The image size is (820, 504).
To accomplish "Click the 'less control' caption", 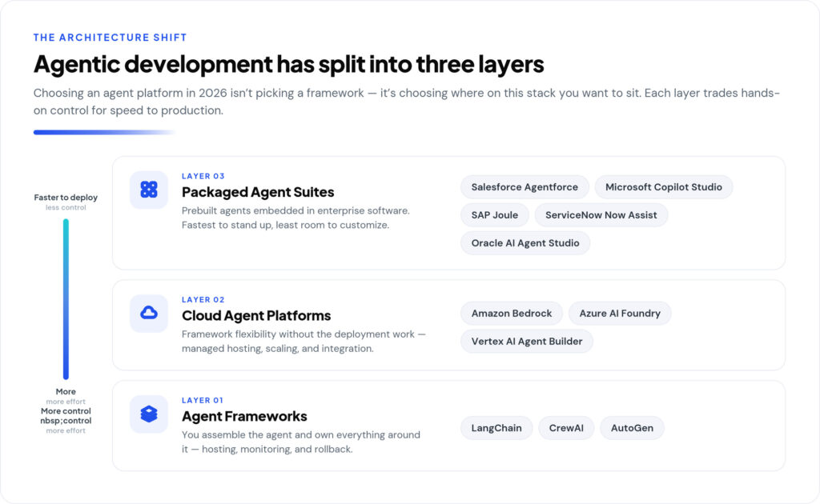I will [x=66, y=207].
